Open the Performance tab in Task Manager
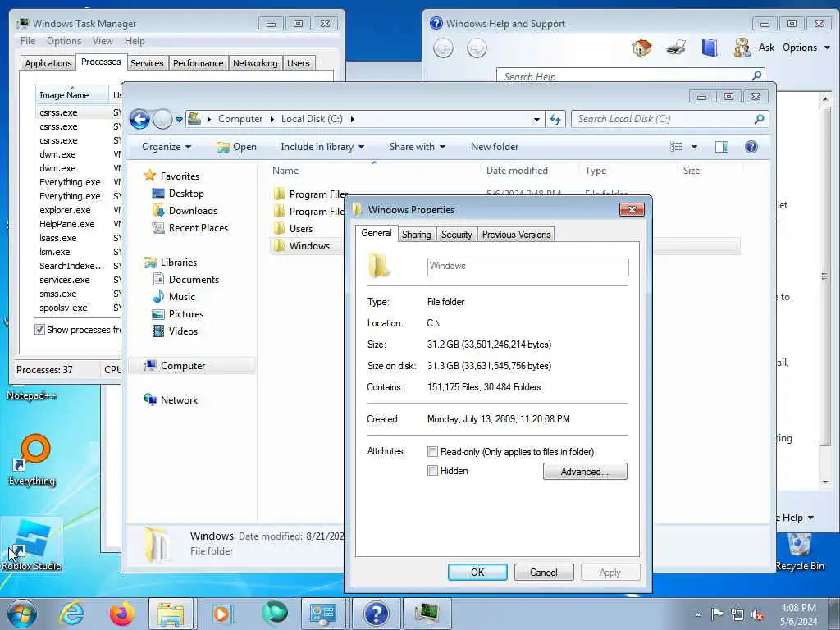 (198, 62)
